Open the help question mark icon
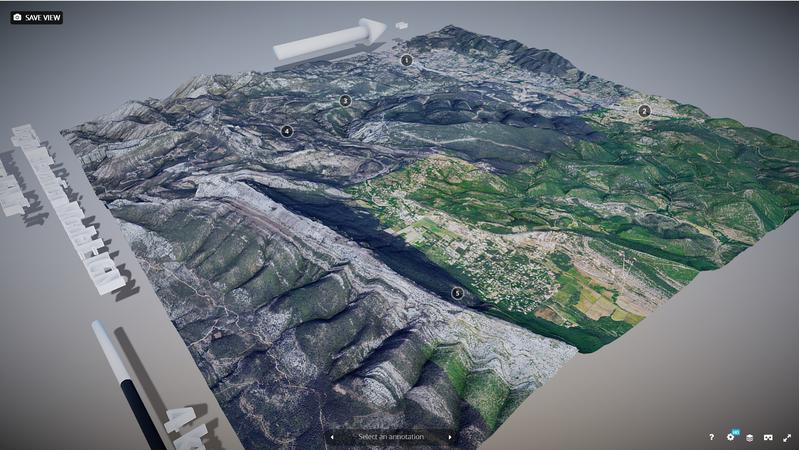This screenshot has height=450, width=799. 711,437
